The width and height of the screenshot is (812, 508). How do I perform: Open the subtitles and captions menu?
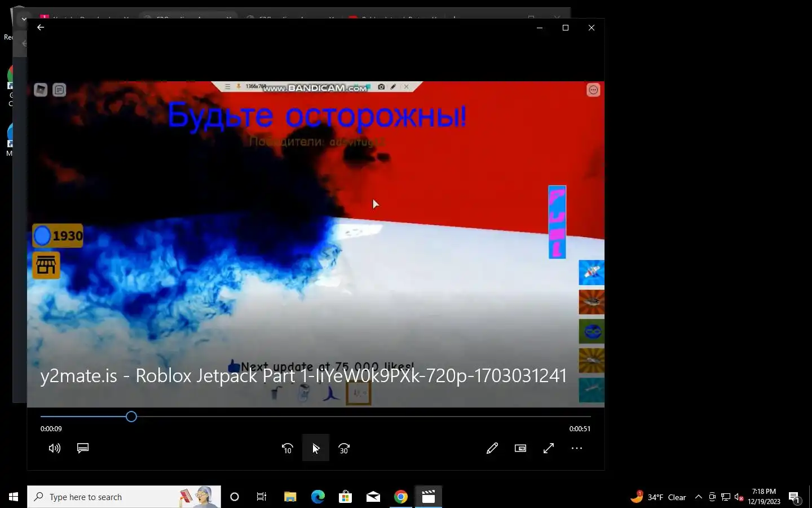(83, 448)
